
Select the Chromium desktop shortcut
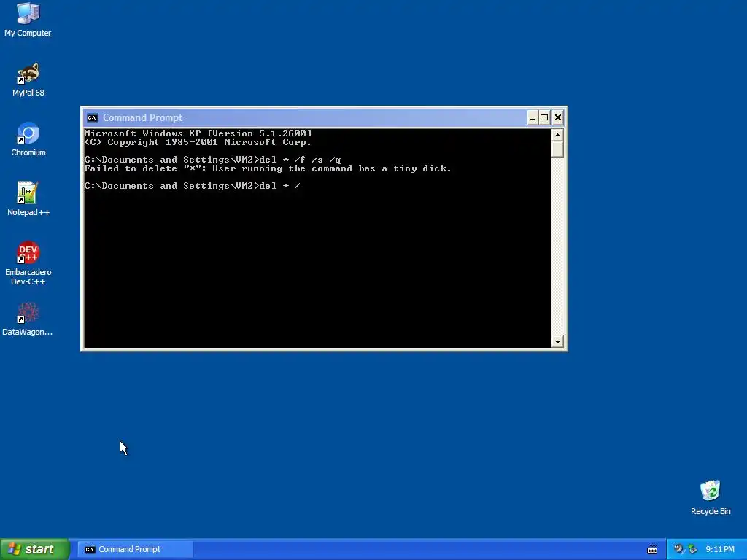(x=28, y=139)
